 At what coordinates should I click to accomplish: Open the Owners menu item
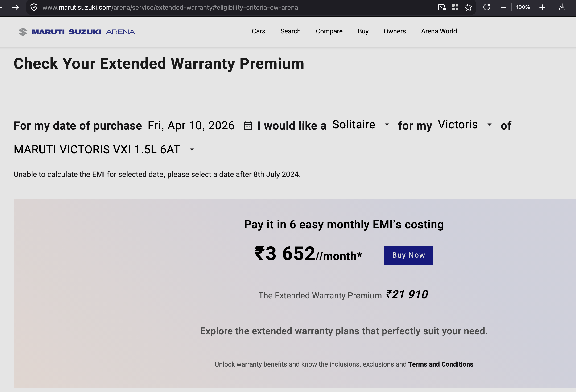pyautogui.click(x=395, y=31)
